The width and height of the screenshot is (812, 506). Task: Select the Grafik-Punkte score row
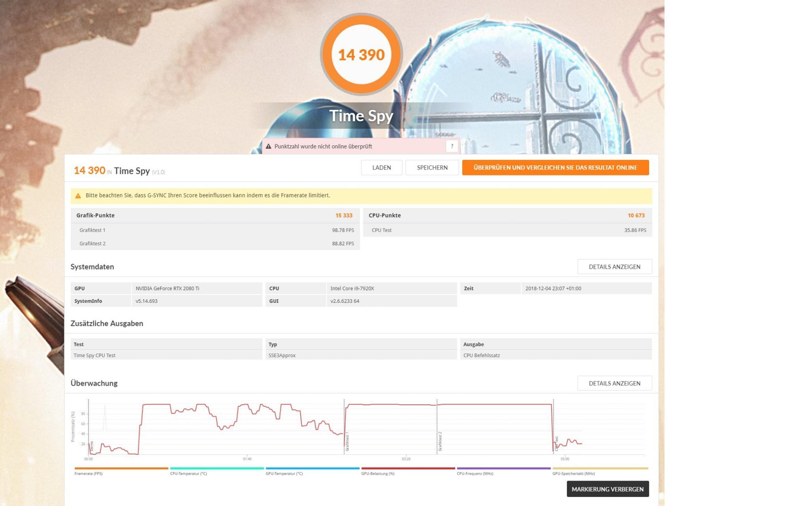click(x=214, y=215)
